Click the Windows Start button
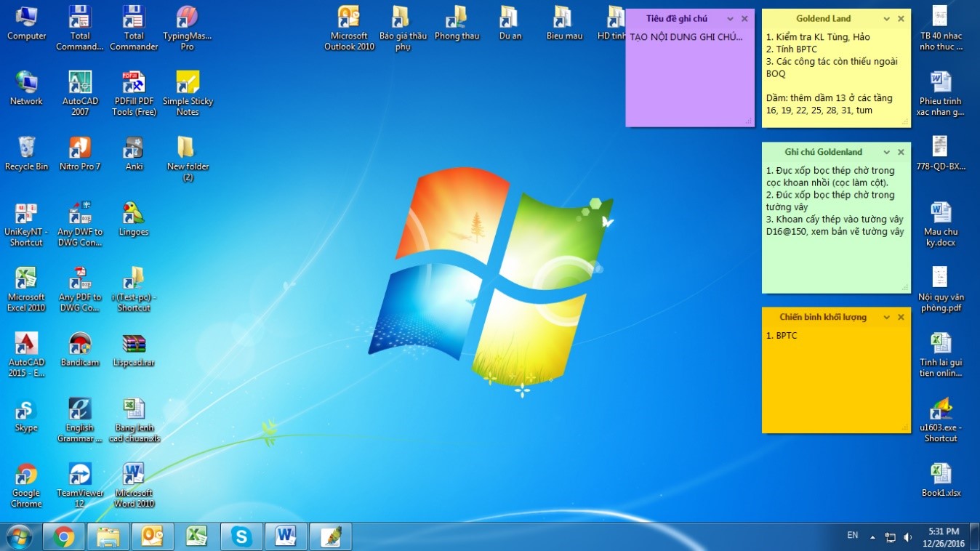 tap(19, 537)
